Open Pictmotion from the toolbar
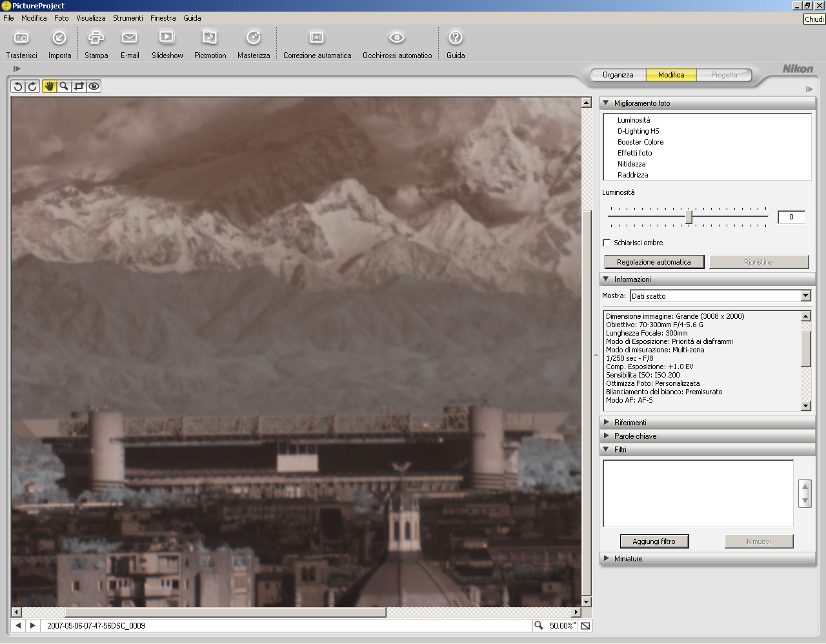Viewport: 826px width, 644px height. click(210, 38)
